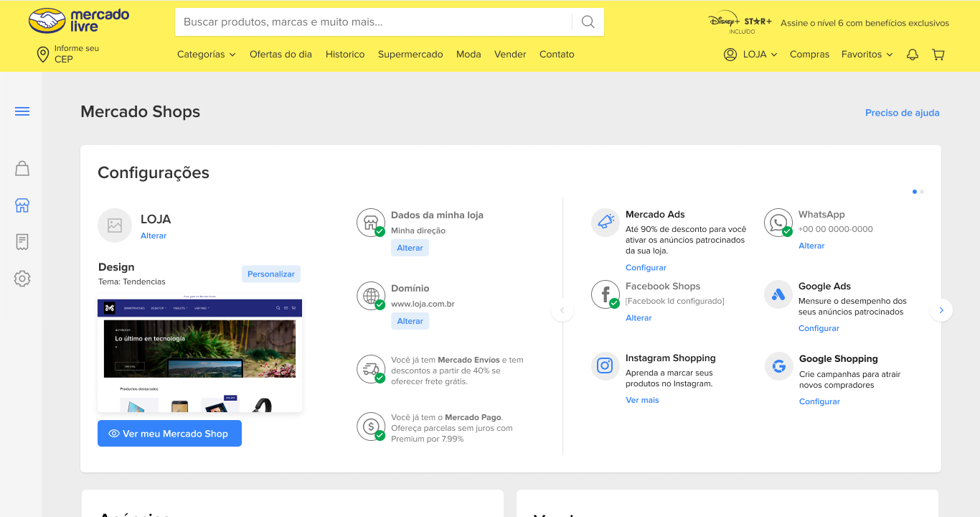980x517 pixels.
Task: Click the Mercado Envíos truck icon
Action: pyautogui.click(x=371, y=369)
